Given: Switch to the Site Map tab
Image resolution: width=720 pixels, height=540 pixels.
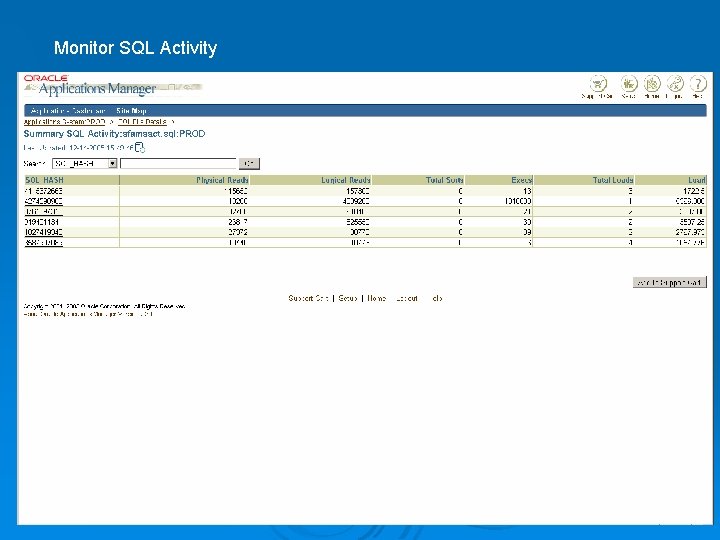Looking at the screenshot, I should pyautogui.click(x=131, y=111).
